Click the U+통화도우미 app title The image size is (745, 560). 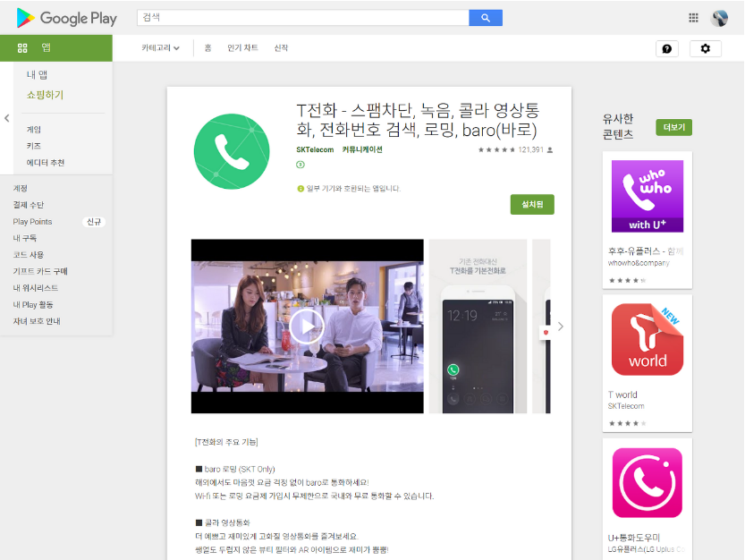pyautogui.click(x=634, y=538)
